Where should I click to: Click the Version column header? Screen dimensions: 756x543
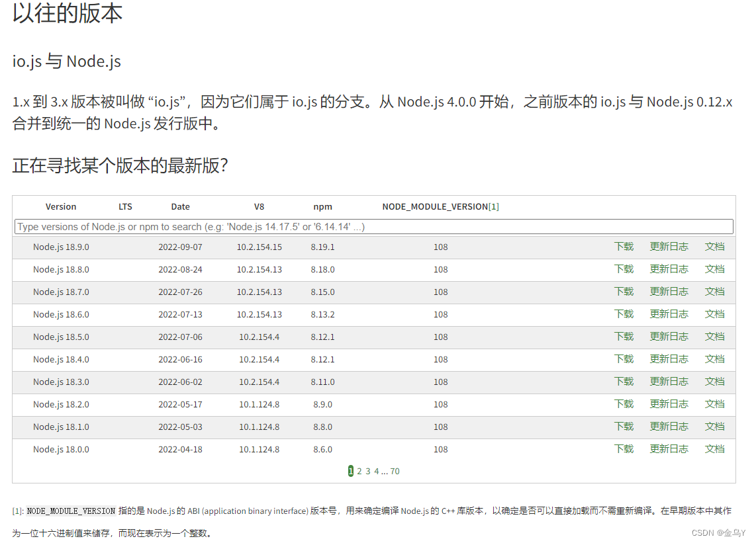[61, 207]
